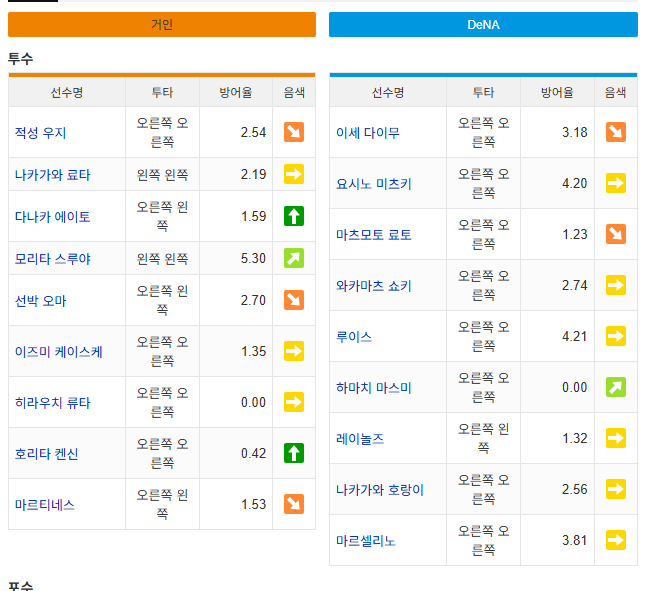
Task: Open player link 모리타 스루야
Action: (52, 259)
